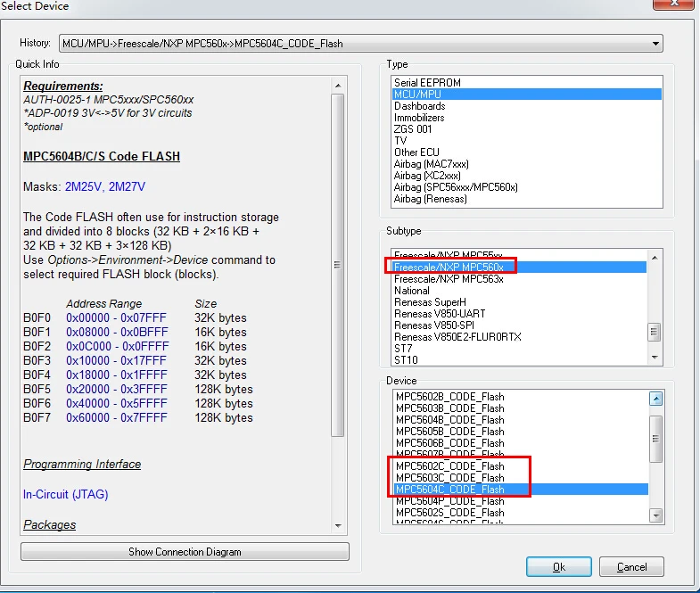Select MPC5603B_CODE_Flash device
Image resolution: width=700 pixels, height=593 pixels.
(521, 408)
